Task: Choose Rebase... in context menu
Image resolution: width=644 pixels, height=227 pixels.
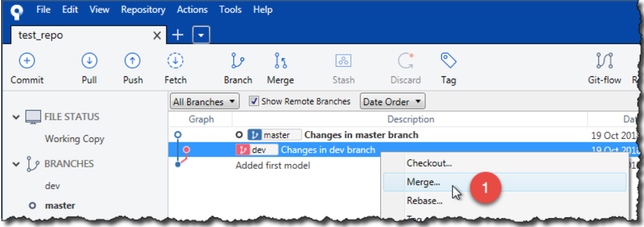Action: click(x=505, y=201)
